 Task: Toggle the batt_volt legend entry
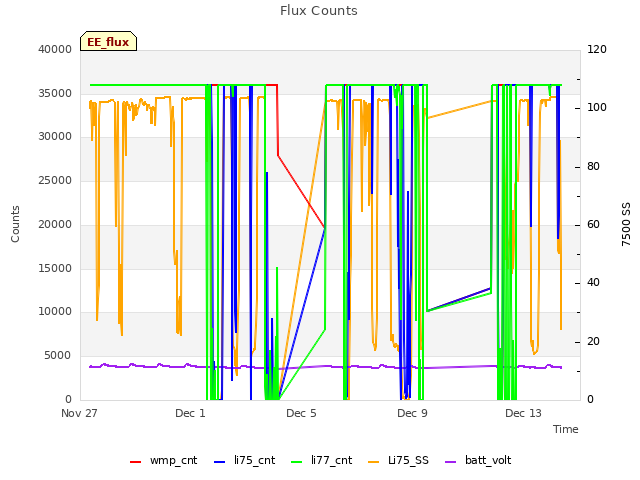478,460
